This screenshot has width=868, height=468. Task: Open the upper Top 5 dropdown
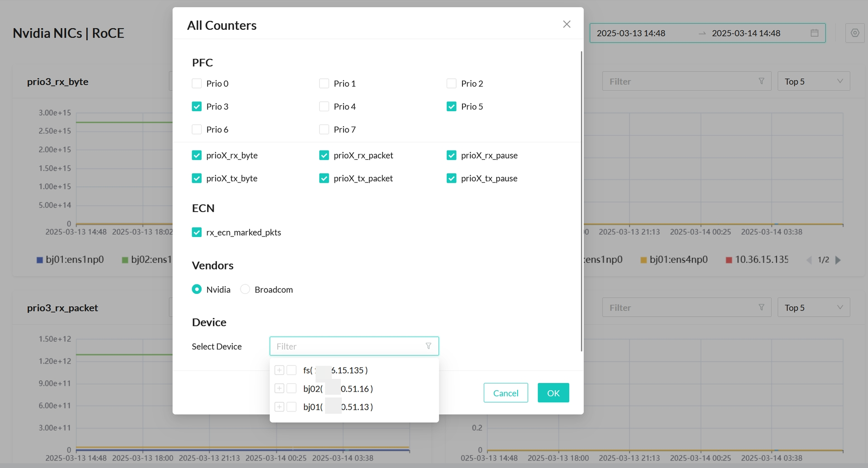pos(813,81)
